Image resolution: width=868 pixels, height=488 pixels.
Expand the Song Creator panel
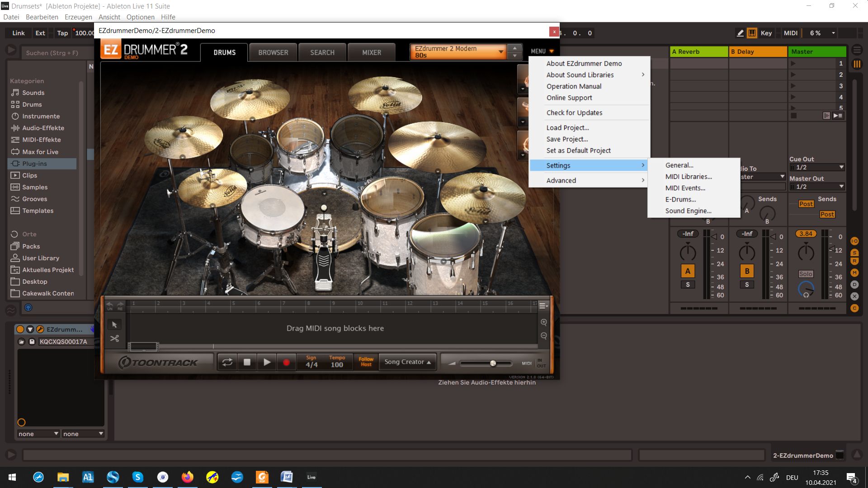[x=407, y=362]
